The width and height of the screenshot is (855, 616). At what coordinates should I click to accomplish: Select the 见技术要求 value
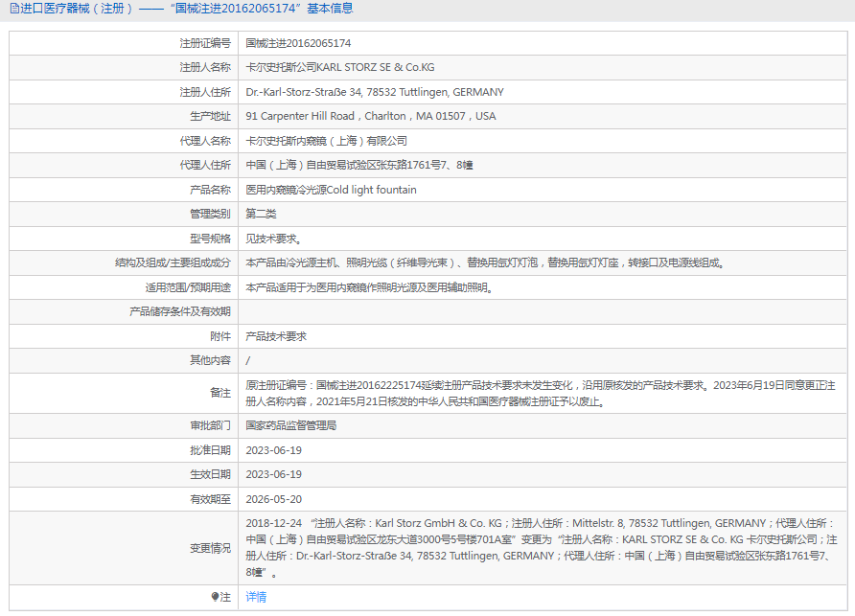click(x=273, y=239)
